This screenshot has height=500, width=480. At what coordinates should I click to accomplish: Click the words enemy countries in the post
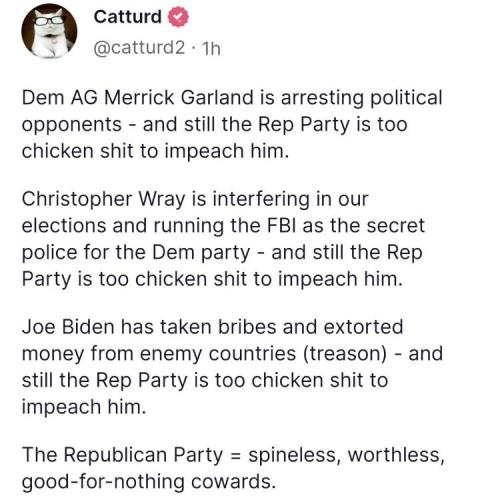(218, 353)
